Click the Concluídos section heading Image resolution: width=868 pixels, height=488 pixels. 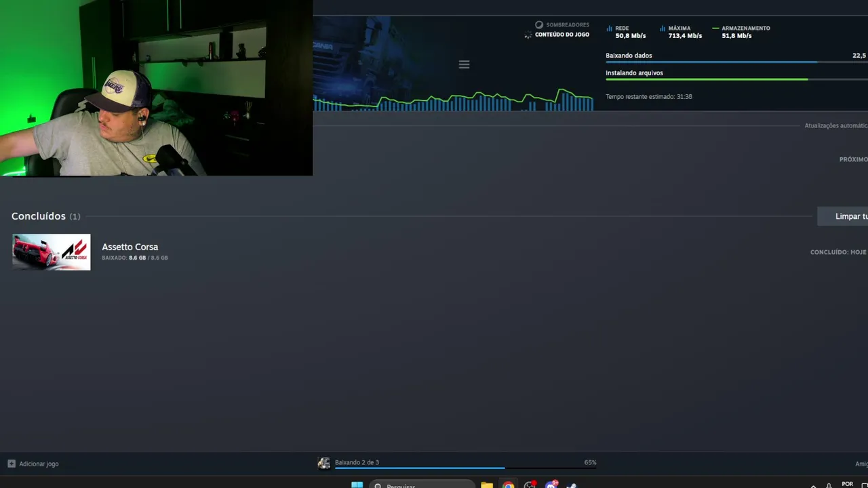point(39,216)
